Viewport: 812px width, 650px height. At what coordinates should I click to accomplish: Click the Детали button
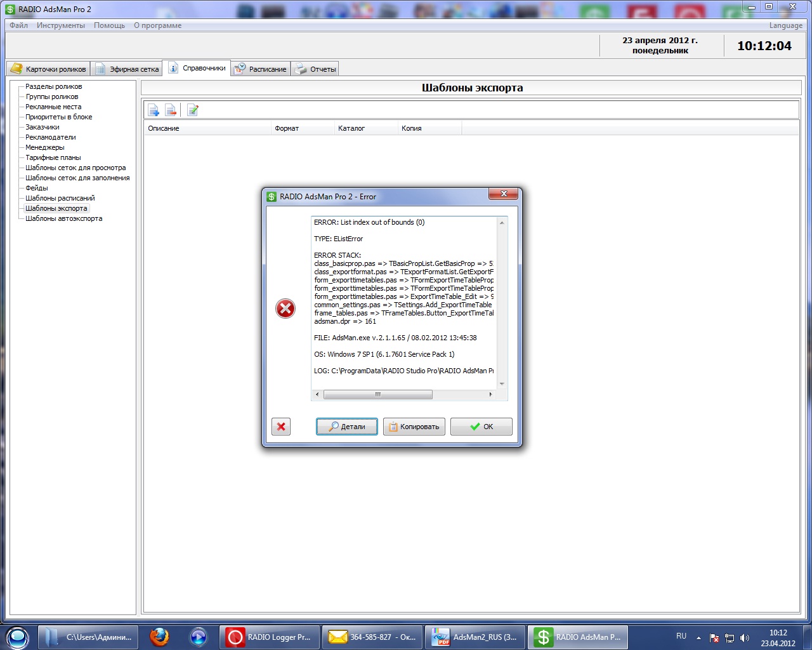347,427
